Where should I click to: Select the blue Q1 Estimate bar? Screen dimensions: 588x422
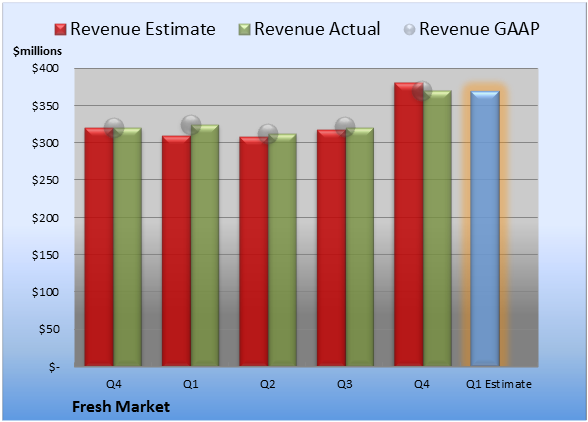click(485, 228)
